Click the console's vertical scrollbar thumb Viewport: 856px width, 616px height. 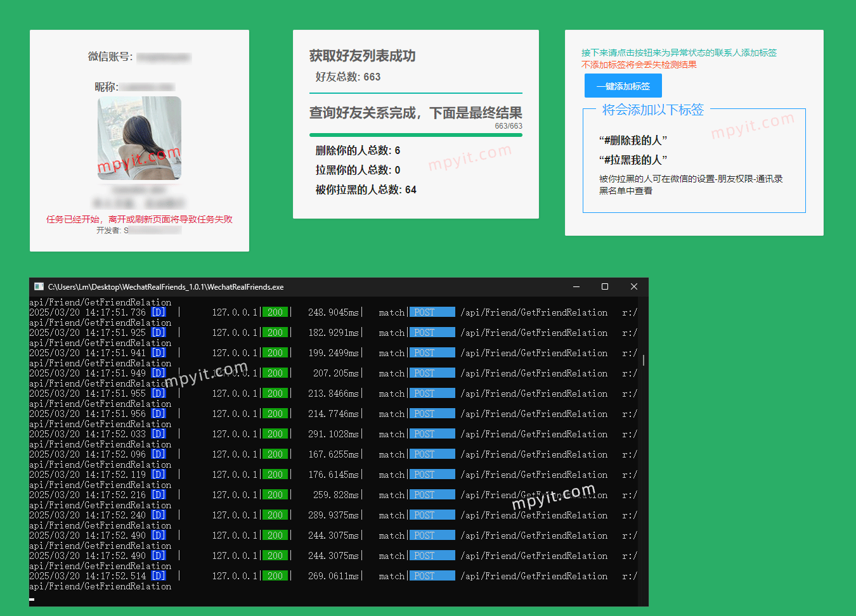click(644, 360)
